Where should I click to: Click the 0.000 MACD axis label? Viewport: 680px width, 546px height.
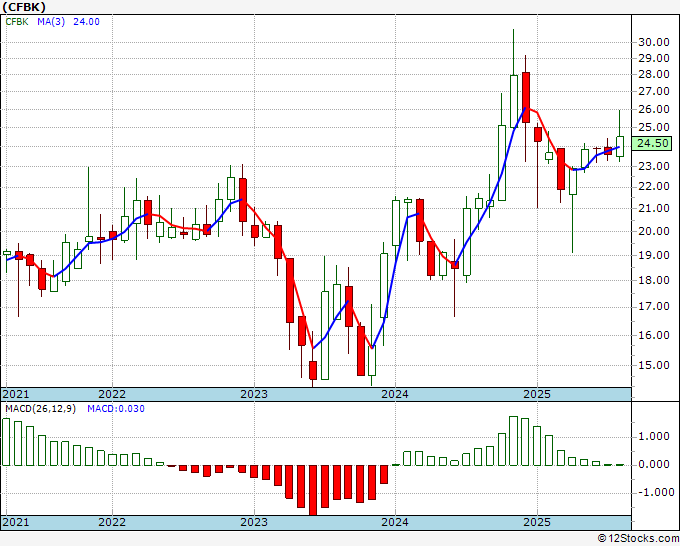(653, 464)
